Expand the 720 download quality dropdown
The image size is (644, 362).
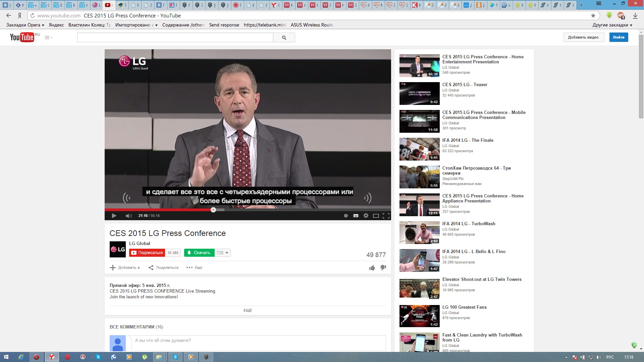[x=222, y=253]
